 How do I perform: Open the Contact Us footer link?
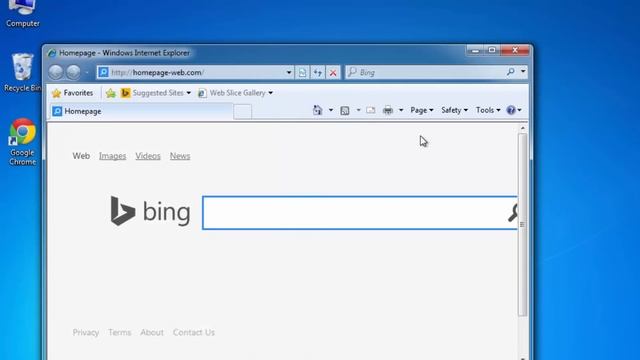[193, 332]
